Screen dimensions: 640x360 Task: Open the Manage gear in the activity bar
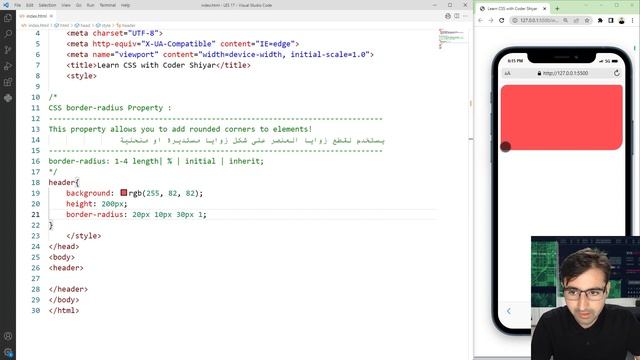pyautogui.click(x=8, y=352)
